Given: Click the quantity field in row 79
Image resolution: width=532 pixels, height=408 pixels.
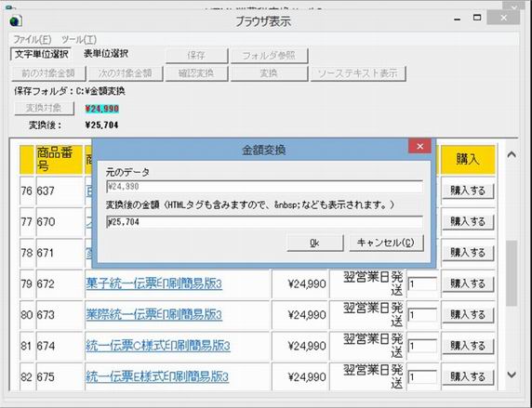Looking at the screenshot, I should pyautogui.click(x=422, y=284).
